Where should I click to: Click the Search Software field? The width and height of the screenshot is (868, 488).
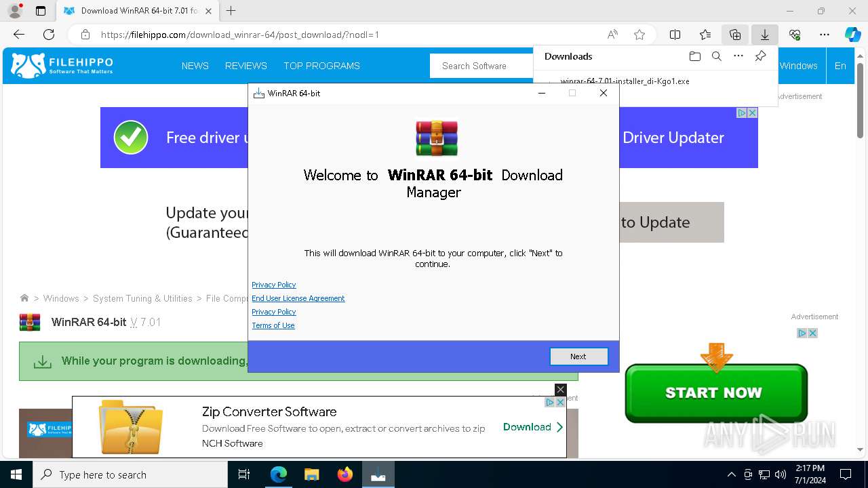pyautogui.click(x=481, y=66)
